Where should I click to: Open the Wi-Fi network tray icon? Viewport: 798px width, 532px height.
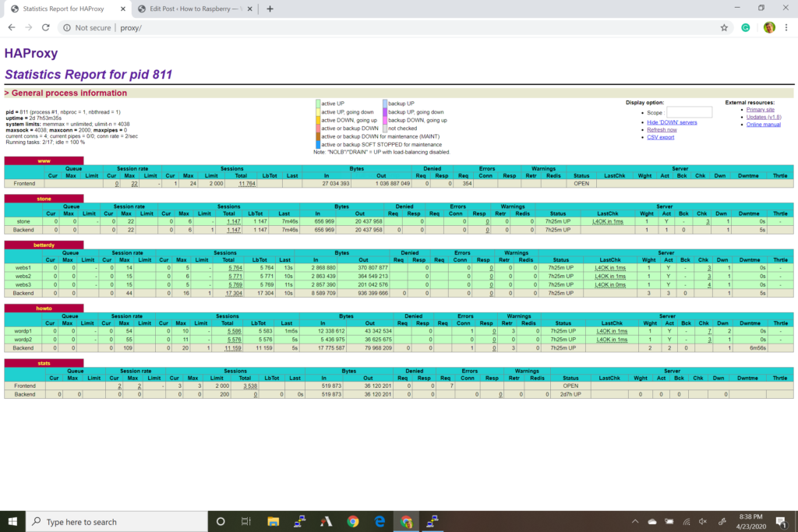pos(687,521)
